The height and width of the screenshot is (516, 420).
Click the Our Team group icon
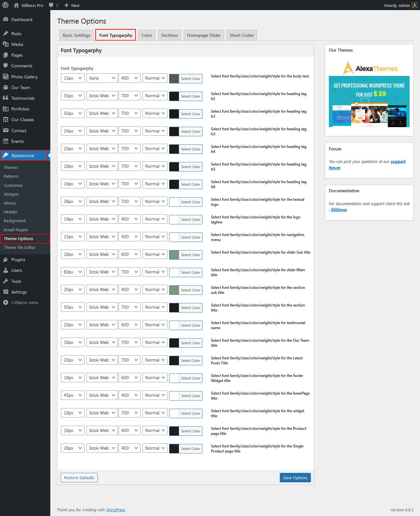[x=6, y=87]
